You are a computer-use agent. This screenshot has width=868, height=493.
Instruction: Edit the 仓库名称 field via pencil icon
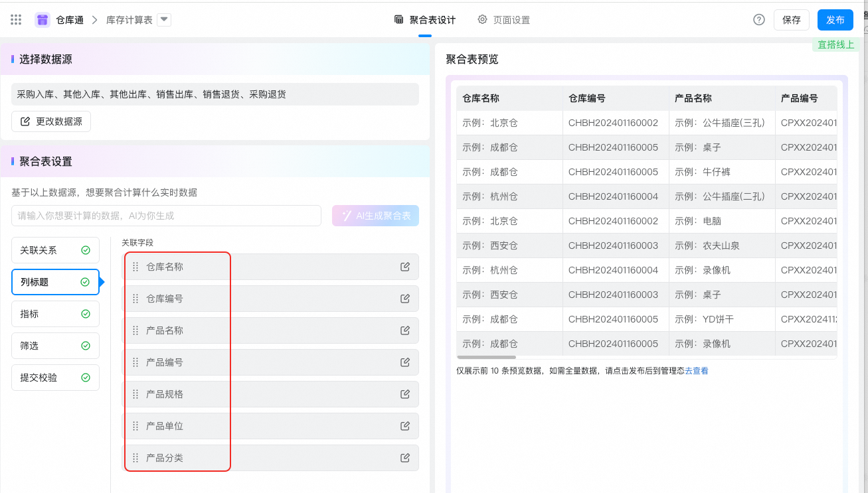pyautogui.click(x=405, y=267)
